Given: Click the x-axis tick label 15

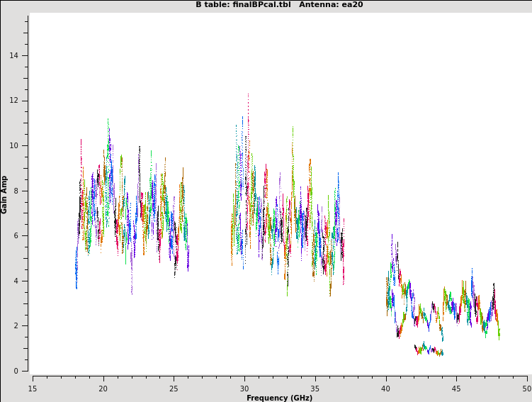Looking at the screenshot, I should click(x=33, y=389).
